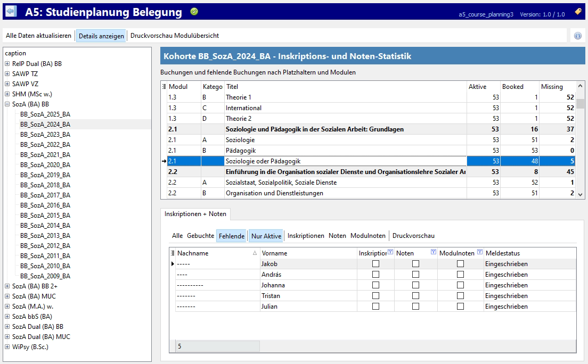Image resolution: width=588 pixels, height=364 pixels.
Task: Select BB_SozA_2023_BA cohort in the tree
Action: 45,135
